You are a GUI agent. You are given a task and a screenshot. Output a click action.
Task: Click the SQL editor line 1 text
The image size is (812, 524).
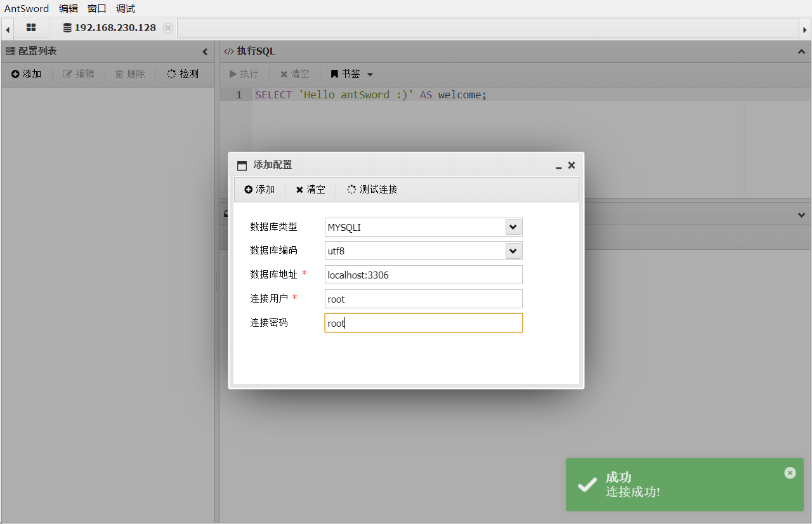[x=370, y=95]
